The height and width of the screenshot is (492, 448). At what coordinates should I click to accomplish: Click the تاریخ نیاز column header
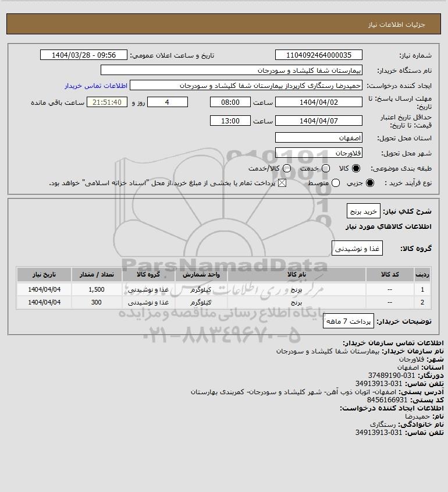44,275
